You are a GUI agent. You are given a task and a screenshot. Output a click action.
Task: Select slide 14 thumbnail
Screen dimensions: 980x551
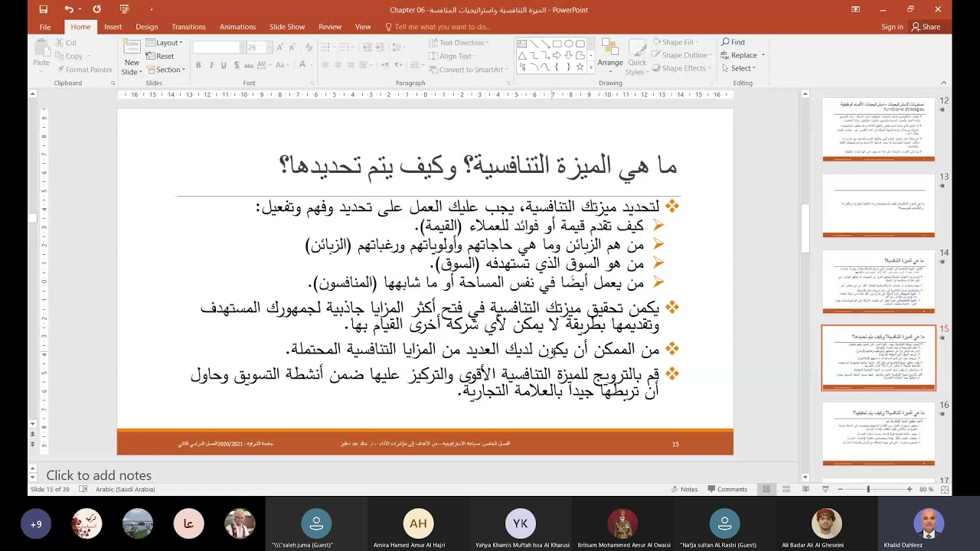point(878,282)
